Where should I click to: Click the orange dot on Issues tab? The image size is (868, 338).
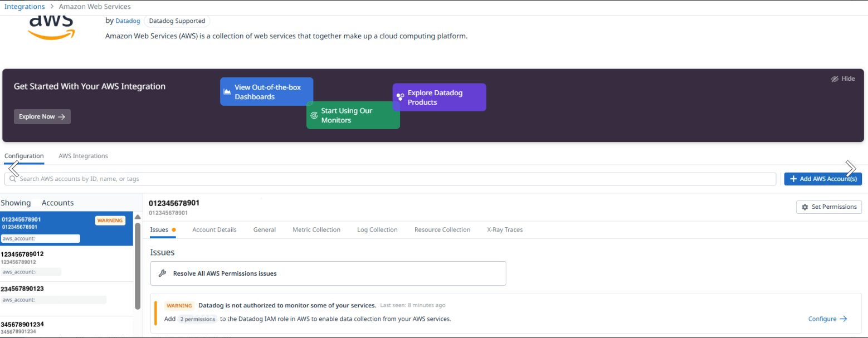(x=174, y=229)
